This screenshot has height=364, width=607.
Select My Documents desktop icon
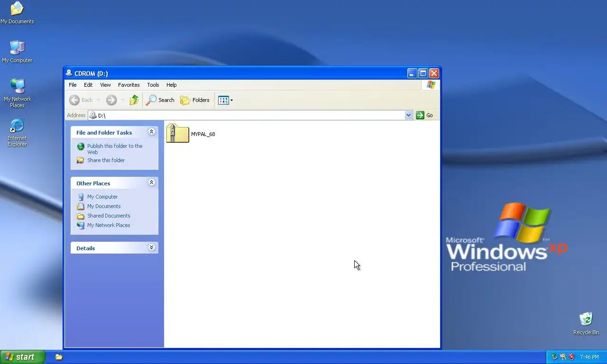pos(17,12)
